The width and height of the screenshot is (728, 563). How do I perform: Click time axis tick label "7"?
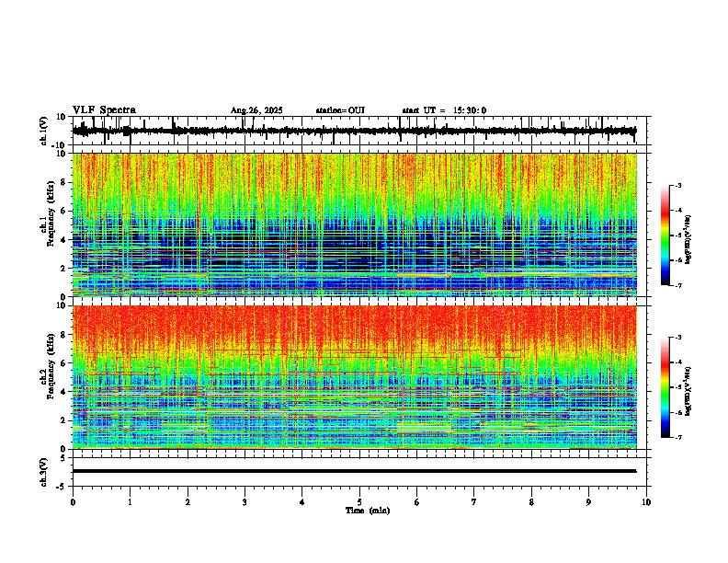[474, 502]
